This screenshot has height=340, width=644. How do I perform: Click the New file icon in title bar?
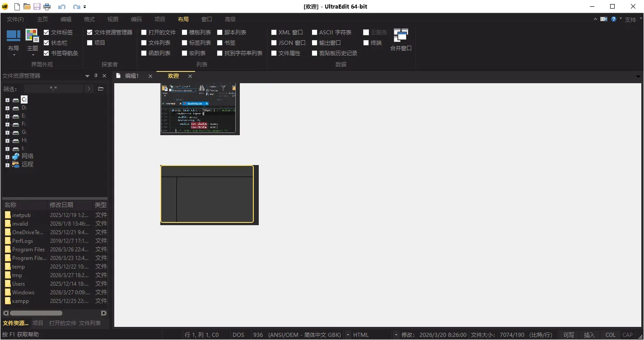point(17,6)
